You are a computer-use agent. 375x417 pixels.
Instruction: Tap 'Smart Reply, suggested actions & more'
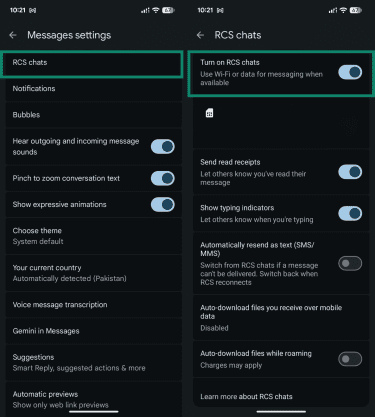[79, 368]
